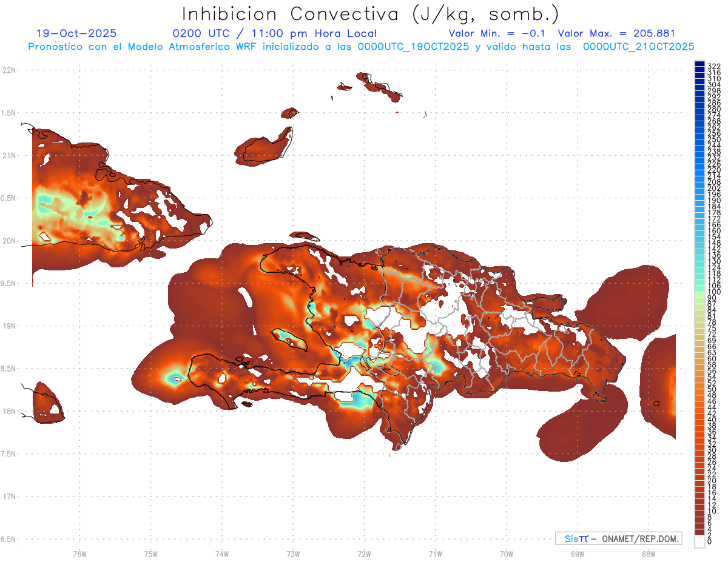
Task: Click the dark blue 322 swatch on the colorbar
Action: (699, 65)
